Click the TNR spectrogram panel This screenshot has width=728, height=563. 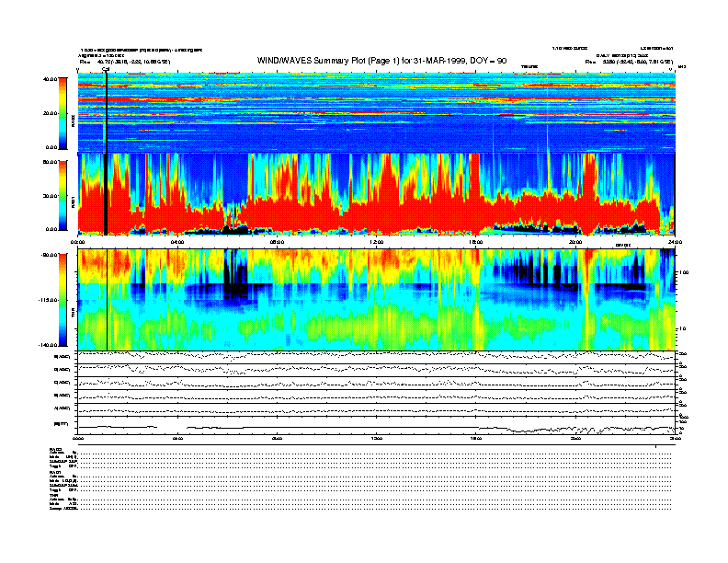377,300
